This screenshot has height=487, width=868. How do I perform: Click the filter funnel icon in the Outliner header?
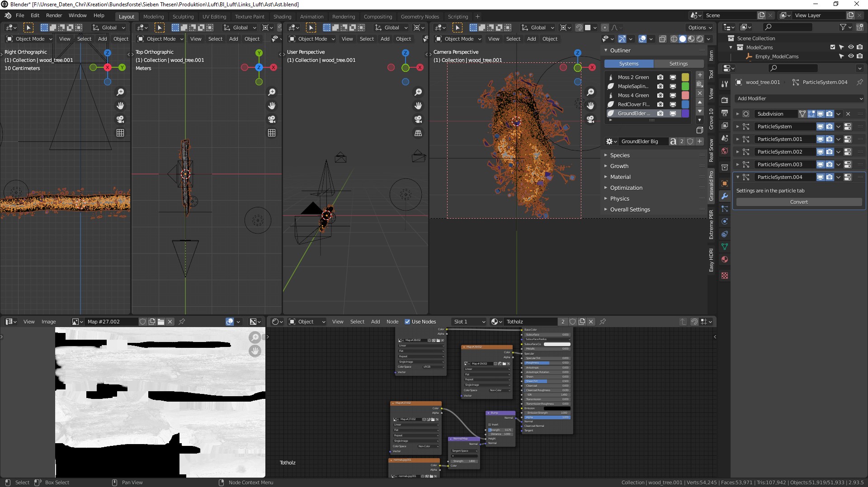click(x=844, y=27)
